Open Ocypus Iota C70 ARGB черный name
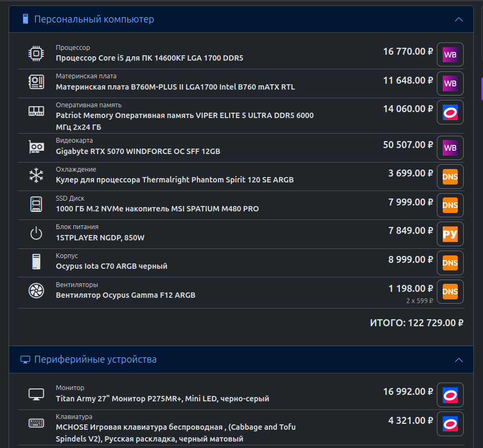Viewport: 483px width, 448px height. click(112, 266)
